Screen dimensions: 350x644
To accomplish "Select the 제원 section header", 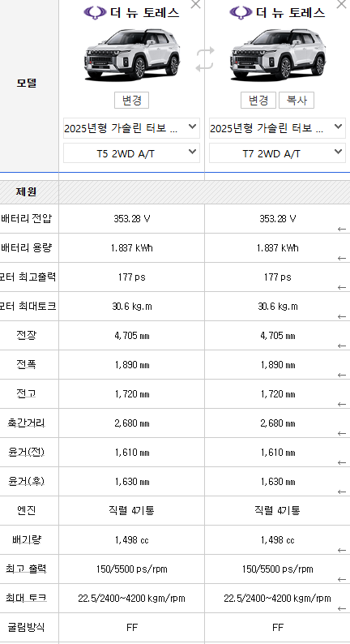I will 26,191.
